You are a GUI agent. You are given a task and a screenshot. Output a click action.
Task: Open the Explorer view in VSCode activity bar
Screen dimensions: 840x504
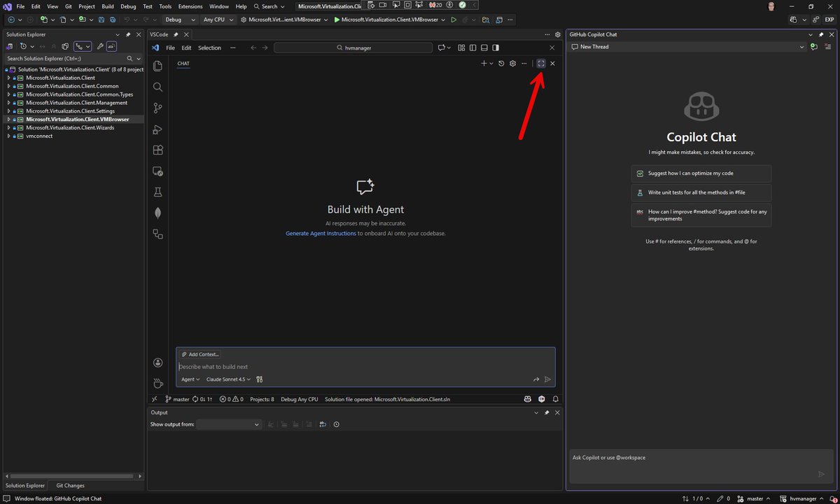click(x=158, y=66)
